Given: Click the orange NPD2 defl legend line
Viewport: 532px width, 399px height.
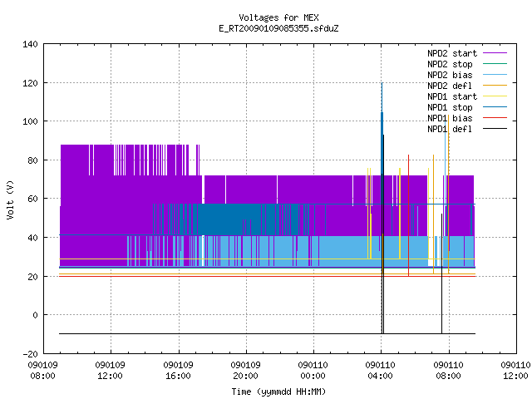Looking at the screenshot, I should click(x=495, y=85).
